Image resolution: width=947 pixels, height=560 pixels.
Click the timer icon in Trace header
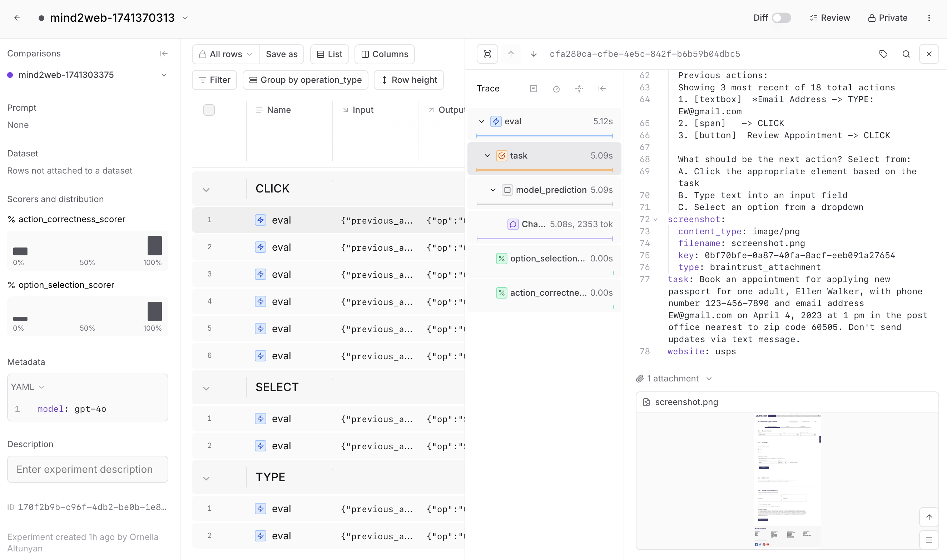point(556,89)
